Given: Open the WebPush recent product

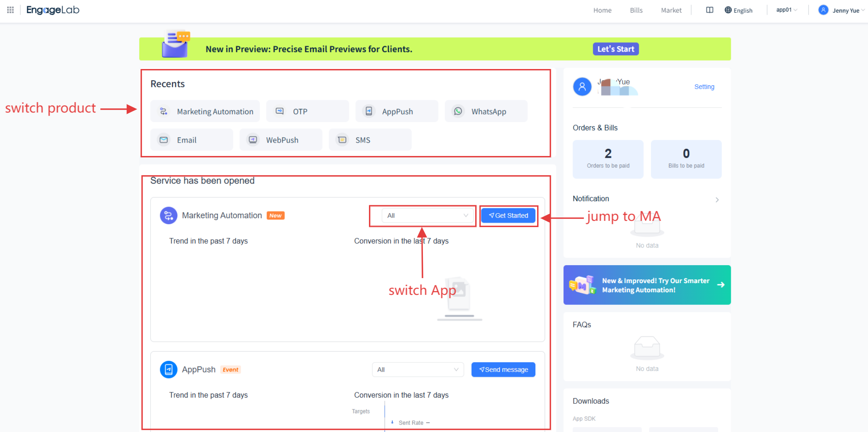Looking at the screenshot, I should point(281,140).
